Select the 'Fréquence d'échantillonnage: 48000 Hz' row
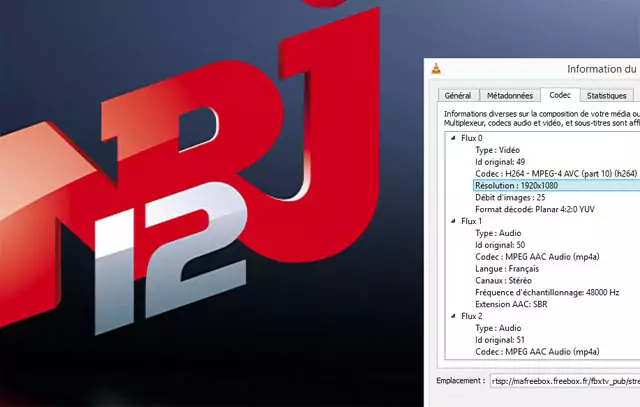640x407 pixels. (x=547, y=292)
